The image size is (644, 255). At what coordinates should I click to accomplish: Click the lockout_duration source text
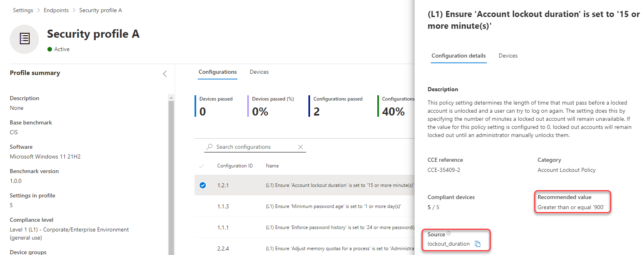(449, 244)
